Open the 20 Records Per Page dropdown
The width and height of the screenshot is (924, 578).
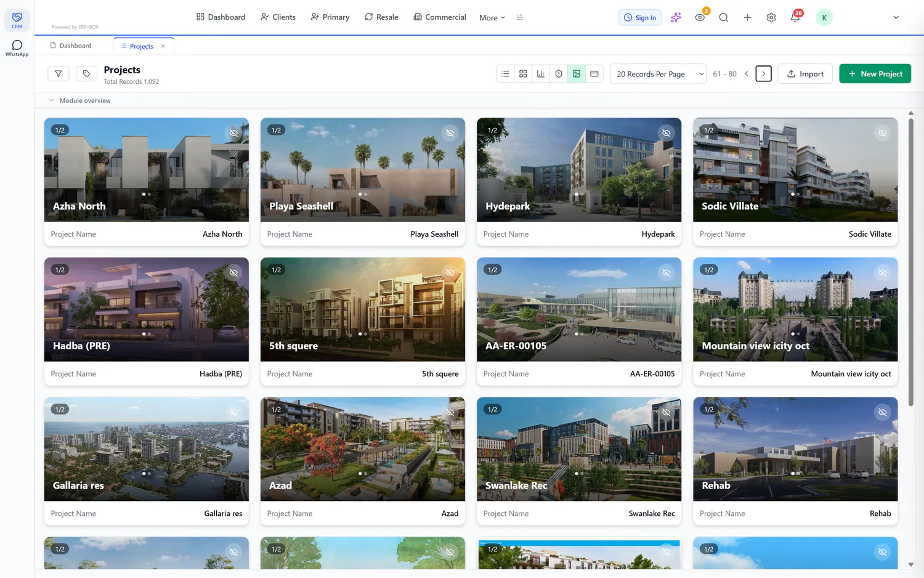[x=658, y=74]
